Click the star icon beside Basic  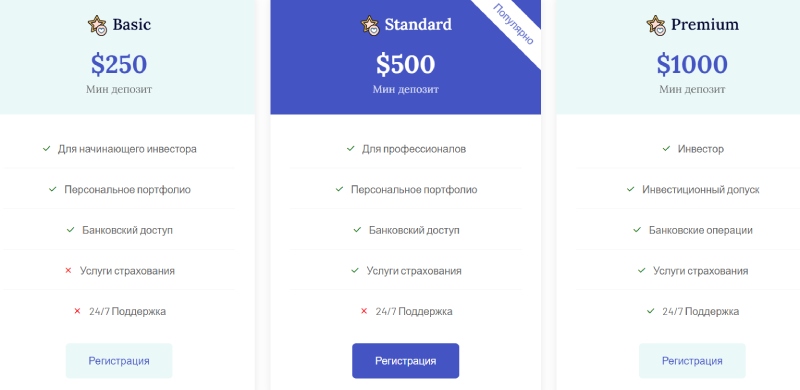pyautogui.click(x=97, y=25)
